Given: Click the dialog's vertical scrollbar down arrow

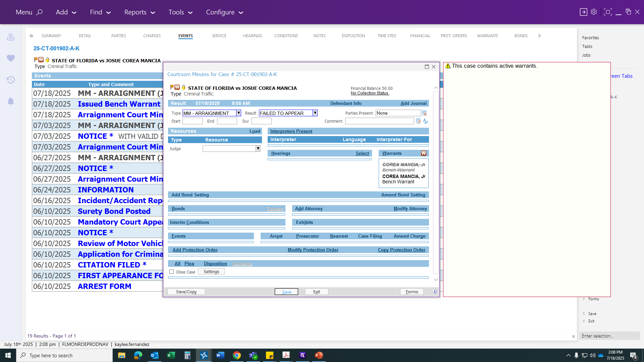Looking at the screenshot, I should coord(436,280).
